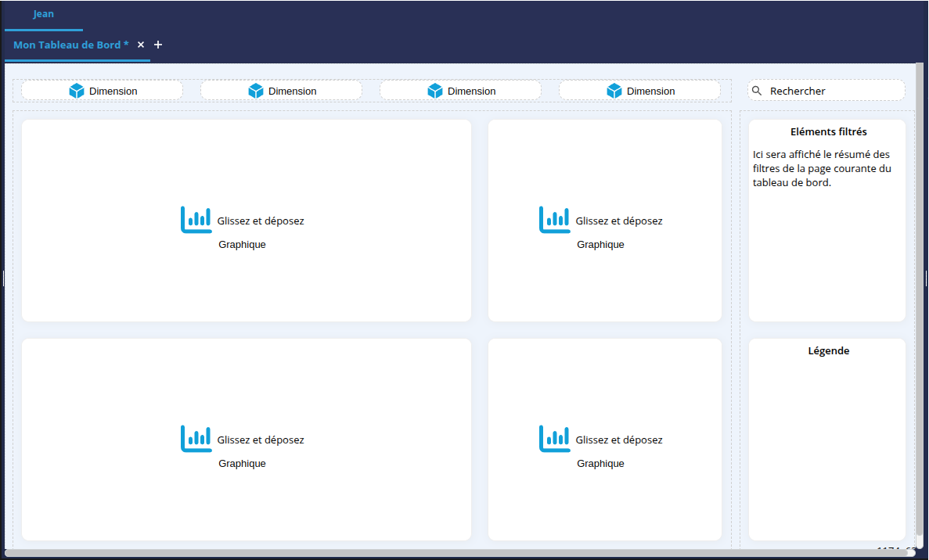Click the bar chart icon in the bottom-left placeholder
This screenshot has width=929, height=560.
(x=196, y=439)
